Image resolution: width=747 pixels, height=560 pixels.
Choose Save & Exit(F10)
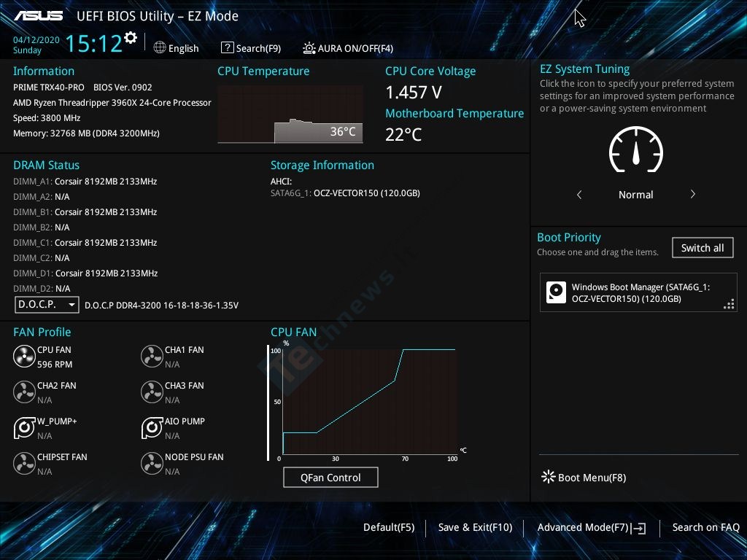point(475,528)
